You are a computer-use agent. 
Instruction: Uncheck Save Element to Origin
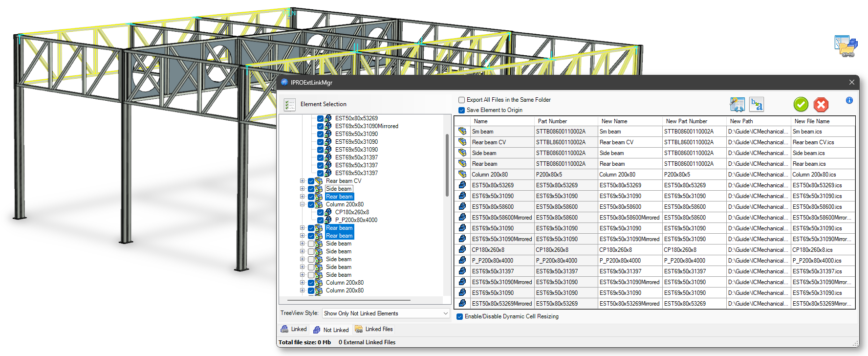point(461,110)
